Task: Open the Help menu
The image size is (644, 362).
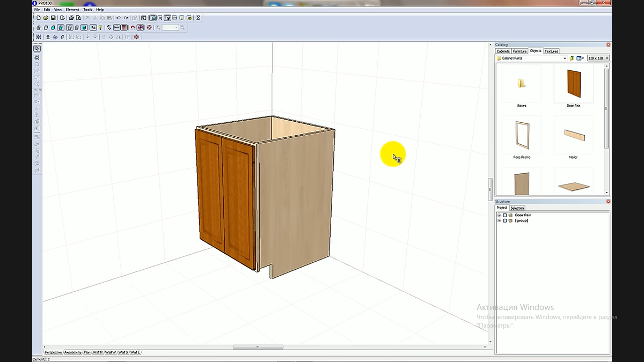Action: tap(100, 10)
